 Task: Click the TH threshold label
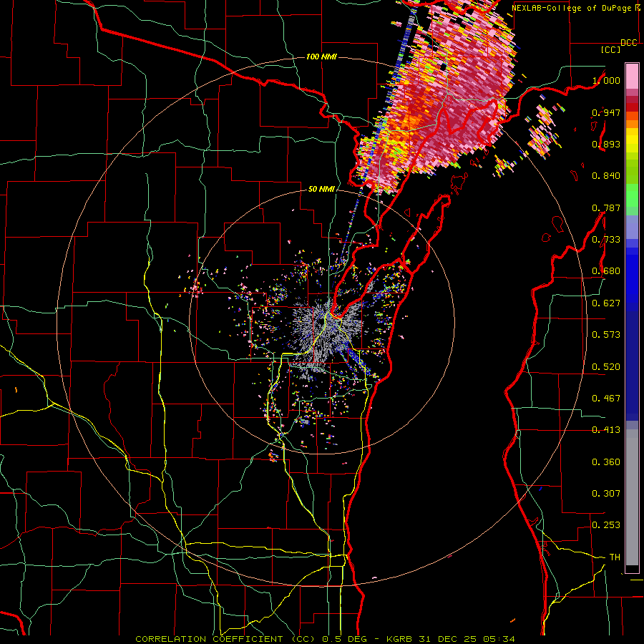pos(615,557)
